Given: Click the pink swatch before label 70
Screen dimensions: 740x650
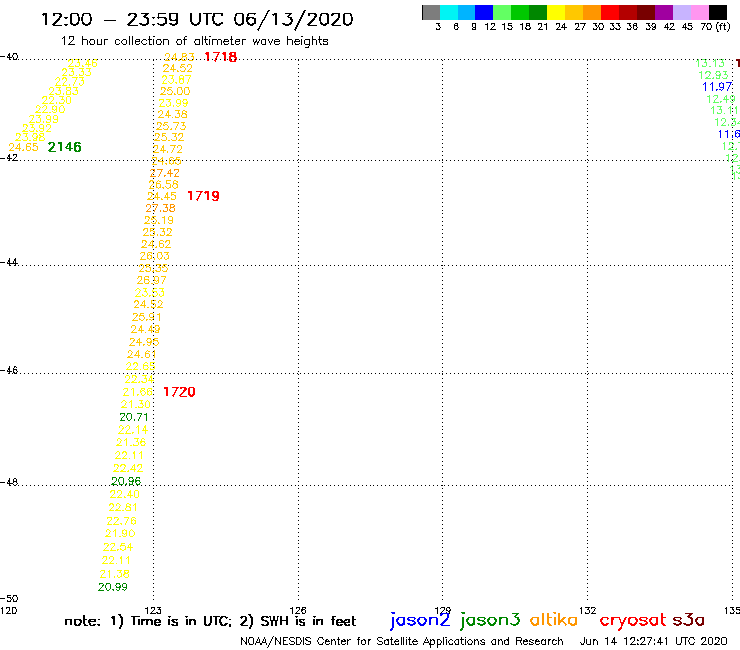Looking at the screenshot, I should click(700, 12).
